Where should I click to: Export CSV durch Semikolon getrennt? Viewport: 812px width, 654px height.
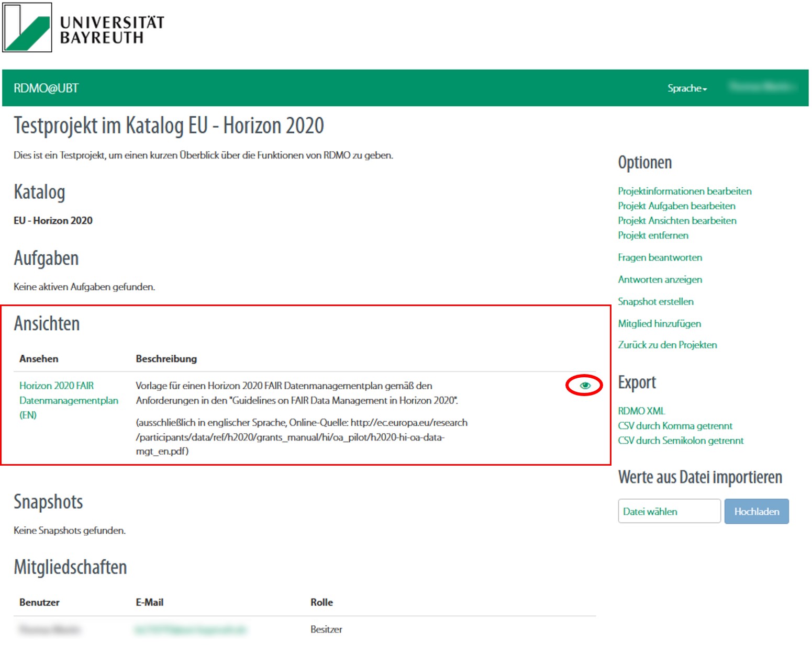[x=681, y=440]
